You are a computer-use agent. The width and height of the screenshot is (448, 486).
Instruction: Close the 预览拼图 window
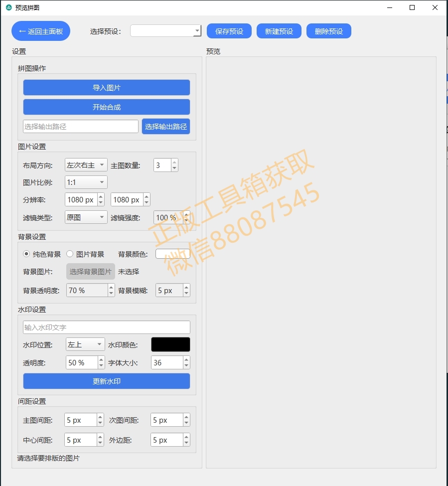435,7
